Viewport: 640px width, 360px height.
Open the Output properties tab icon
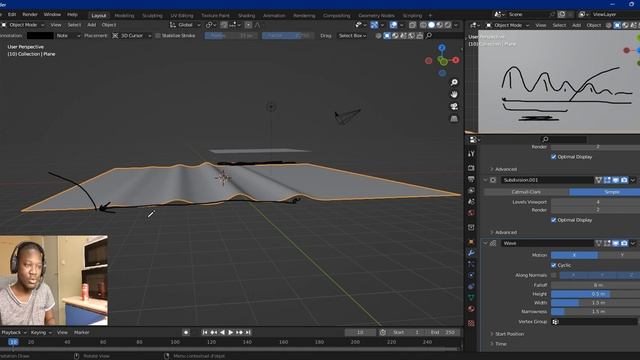click(x=471, y=179)
